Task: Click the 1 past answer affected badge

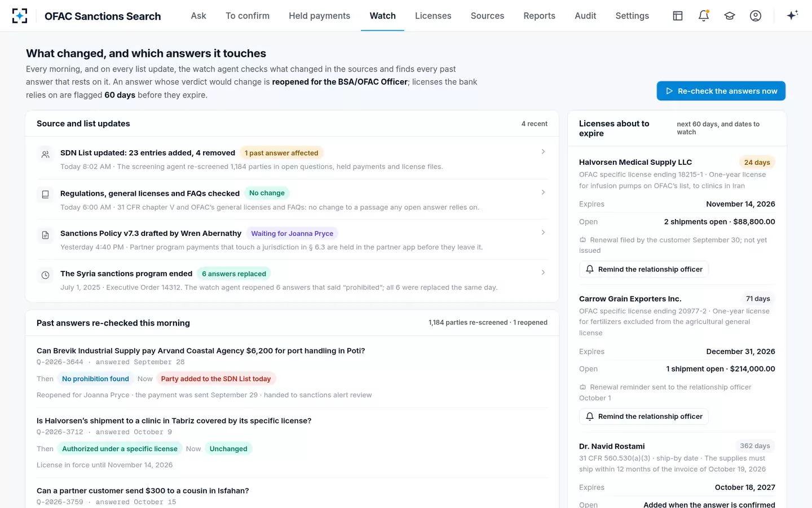Action: (281, 153)
